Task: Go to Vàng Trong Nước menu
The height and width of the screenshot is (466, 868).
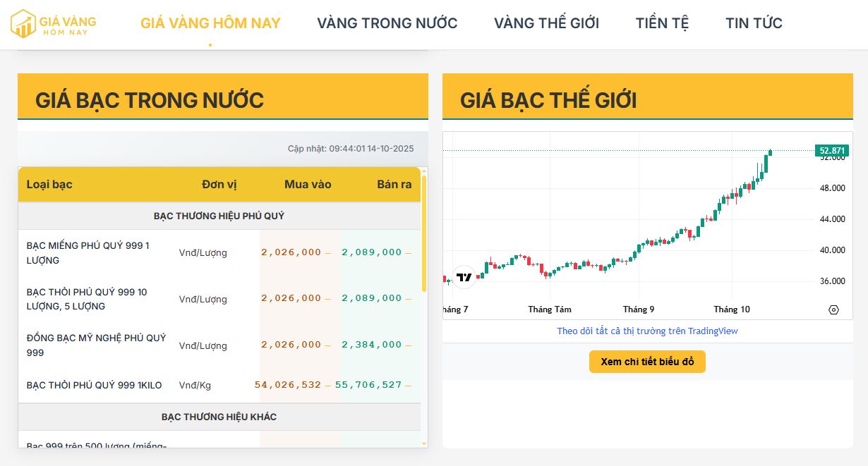Action: (x=387, y=23)
